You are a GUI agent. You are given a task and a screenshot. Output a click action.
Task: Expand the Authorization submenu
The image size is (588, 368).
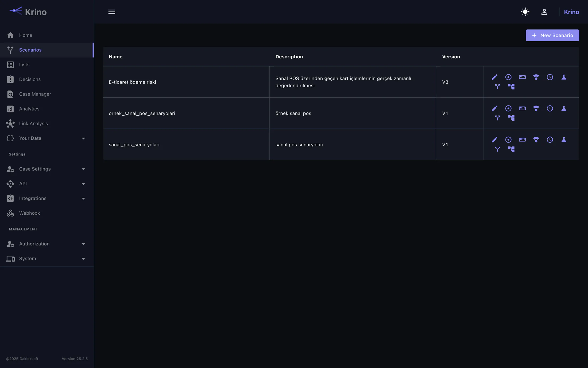(x=47, y=244)
